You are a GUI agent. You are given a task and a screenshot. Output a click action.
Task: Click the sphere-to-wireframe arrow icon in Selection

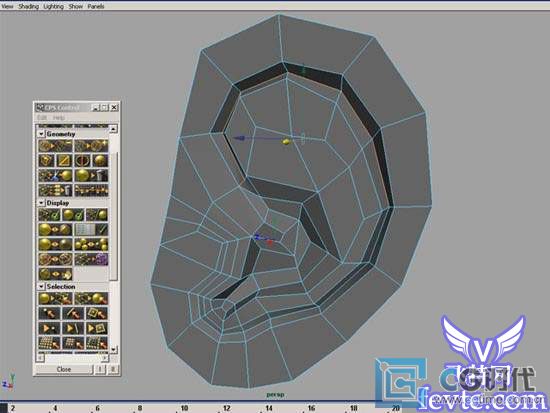click(x=55, y=299)
